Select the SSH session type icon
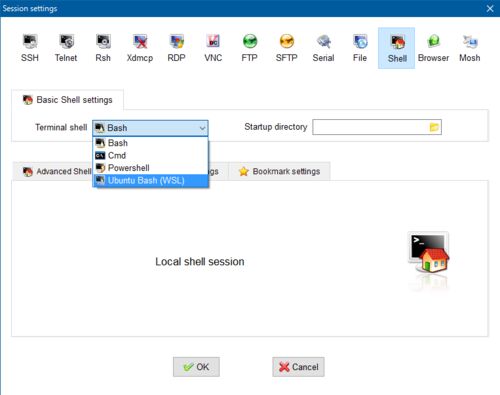This screenshot has width=500, height=395. click(x=30, y=48)
